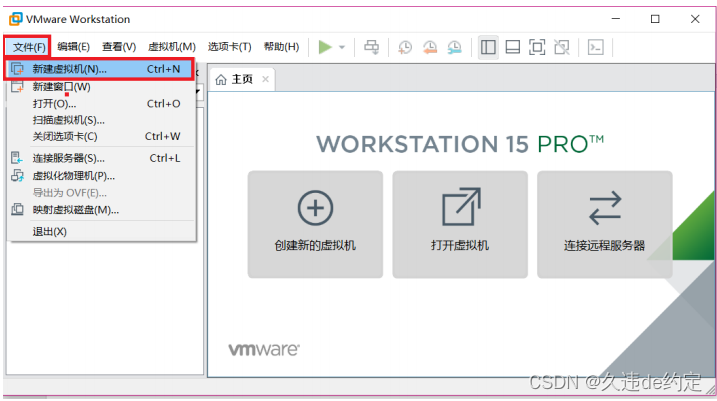717x401 pixels.
Task: Select 新建窗口(W) menu entry
Action: pyautogui.click(x=102, y=86)
